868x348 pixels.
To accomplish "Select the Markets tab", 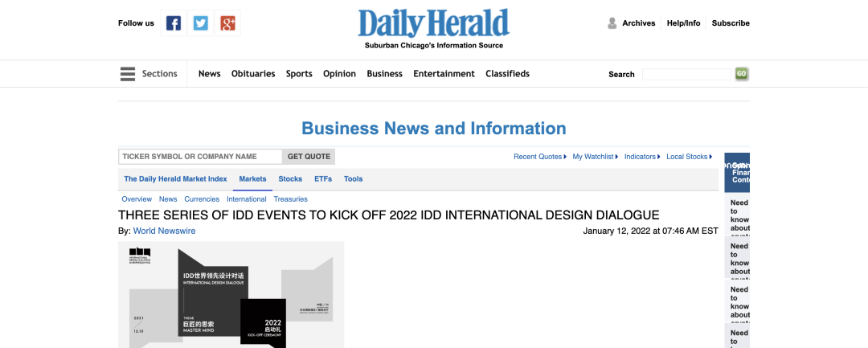I will (252, 178).
